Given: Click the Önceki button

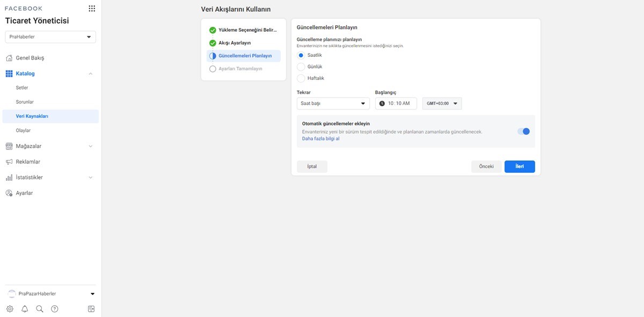Looking at the screenshot, I should pos(486,167).
